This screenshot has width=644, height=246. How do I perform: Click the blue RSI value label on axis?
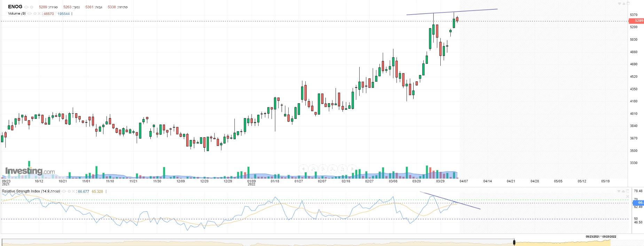(638, 203)
